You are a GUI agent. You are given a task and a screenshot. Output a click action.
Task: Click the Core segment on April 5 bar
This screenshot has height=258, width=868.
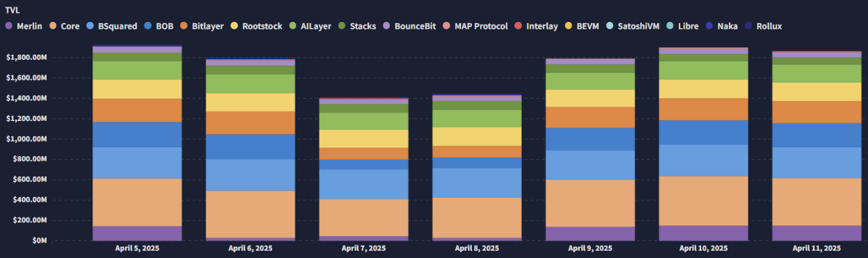coord(137,203)
